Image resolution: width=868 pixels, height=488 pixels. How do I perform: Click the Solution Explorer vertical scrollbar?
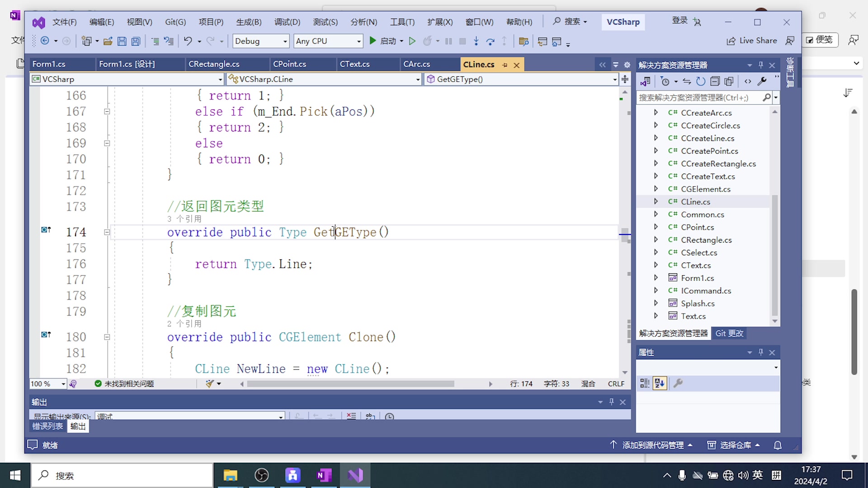pos(775,256)
